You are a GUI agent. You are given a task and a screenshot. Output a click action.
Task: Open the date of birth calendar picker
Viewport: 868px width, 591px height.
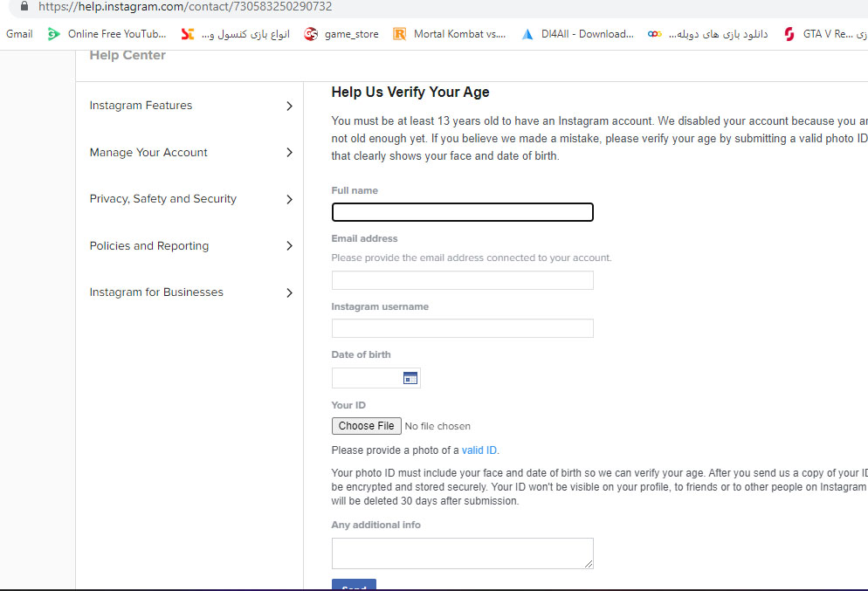click(x=410, y=378)
